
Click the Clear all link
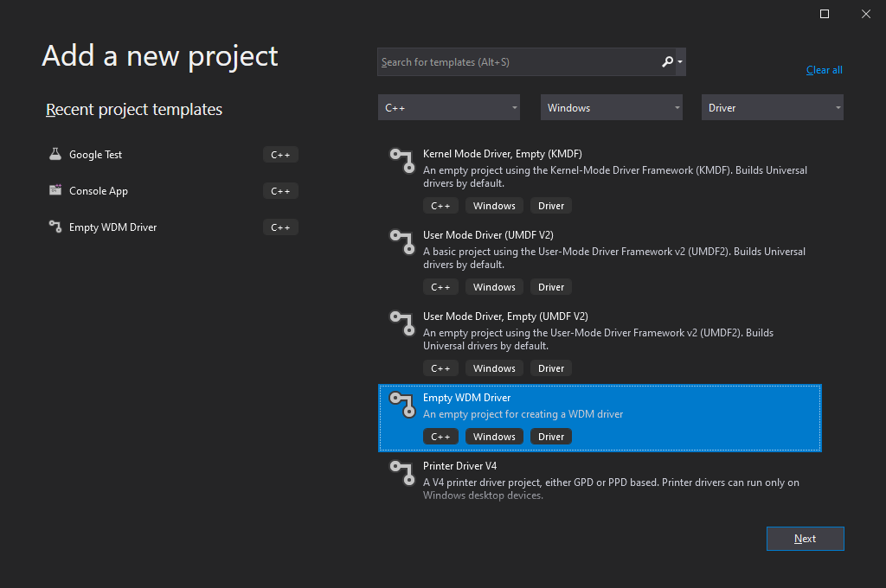[x=824, y=70]
